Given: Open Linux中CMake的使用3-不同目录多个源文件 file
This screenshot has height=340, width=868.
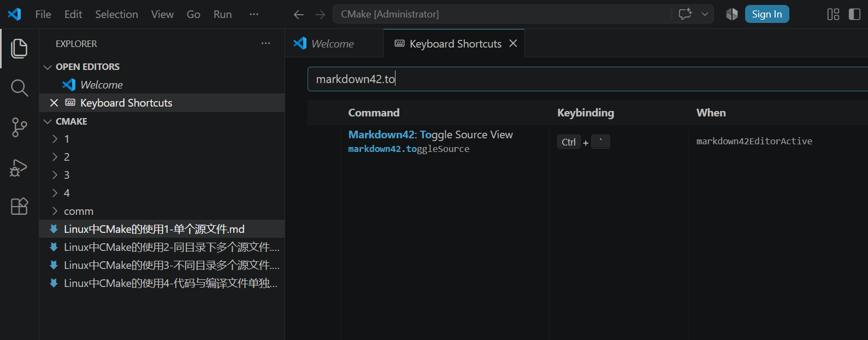Looking at the screenshot, I should (x=162, y=265).
